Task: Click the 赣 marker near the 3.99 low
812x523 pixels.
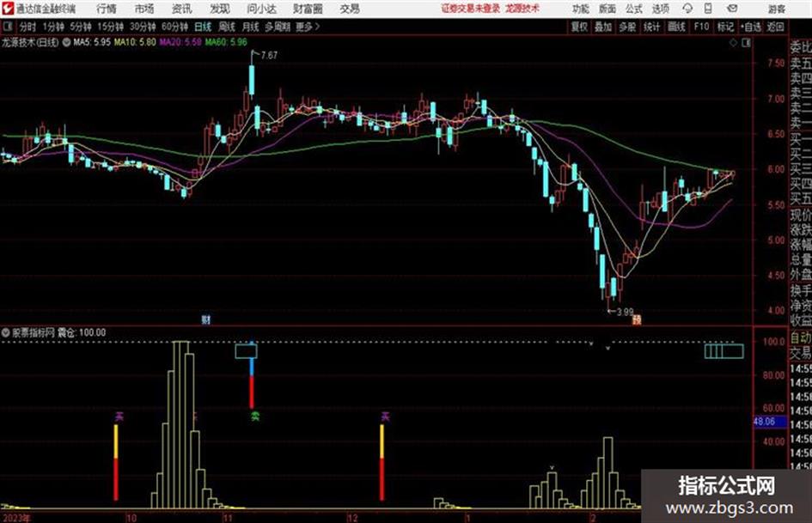Action: [637, 319]
